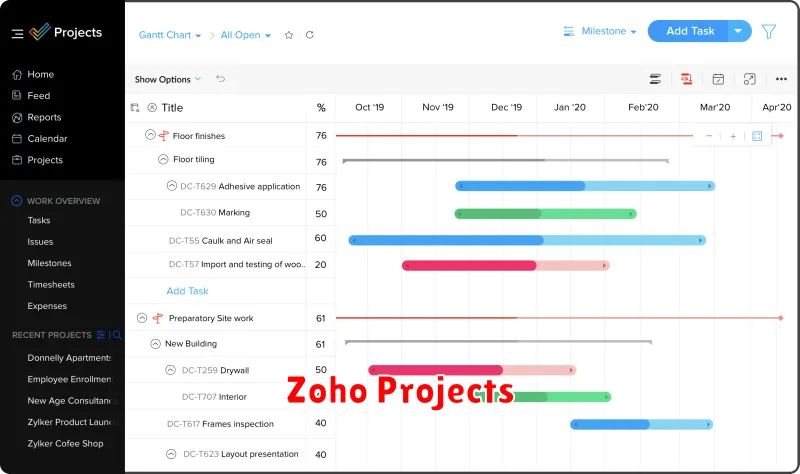This screenshot has height=474, width=800.
Task: Select DC-T55 Caulk and Air seal task
Action: 220,241
